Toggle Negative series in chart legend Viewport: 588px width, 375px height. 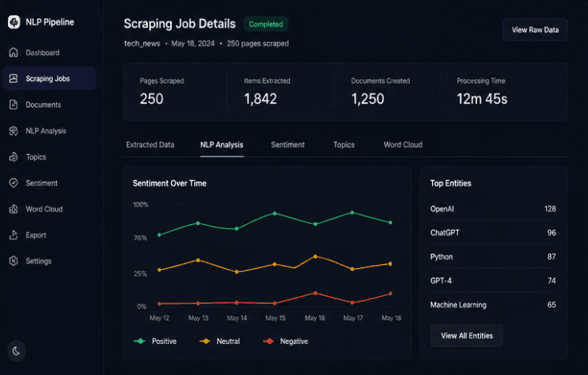click(x=286, y=341)
